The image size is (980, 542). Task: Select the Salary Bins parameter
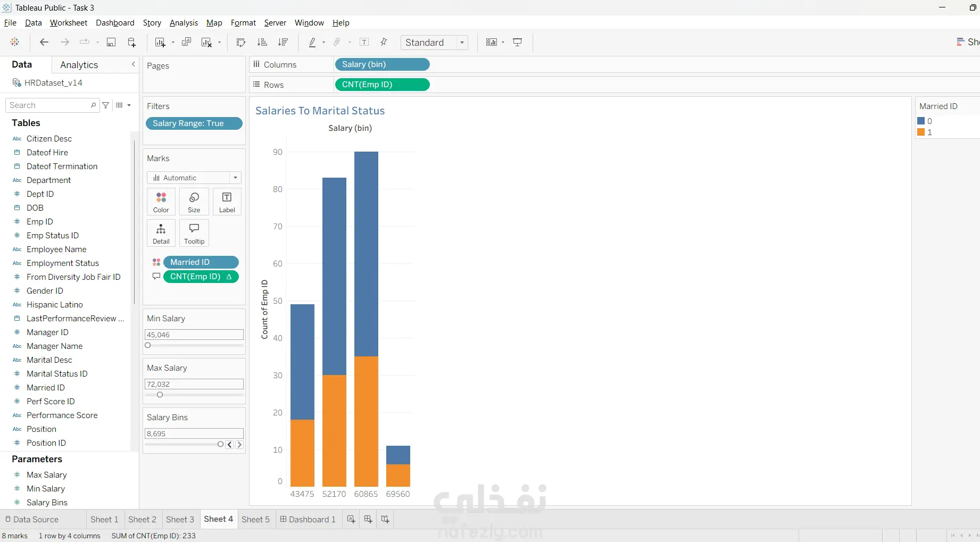pos(47,503)
